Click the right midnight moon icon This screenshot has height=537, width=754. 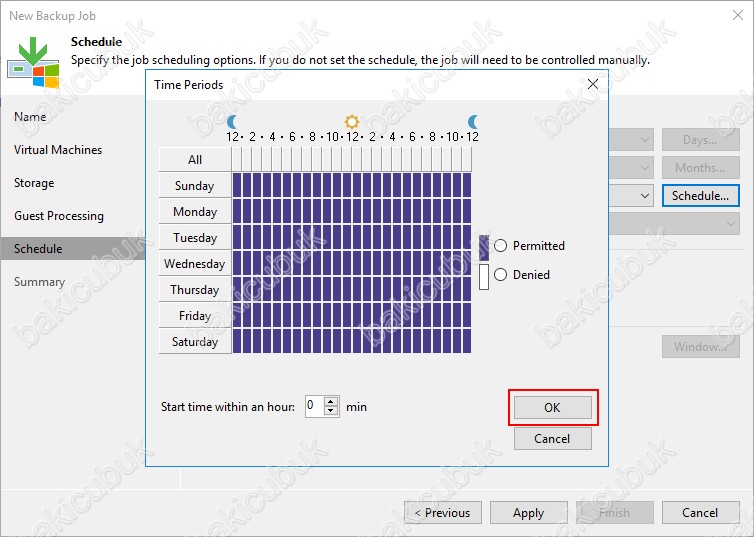pos(473,122)
